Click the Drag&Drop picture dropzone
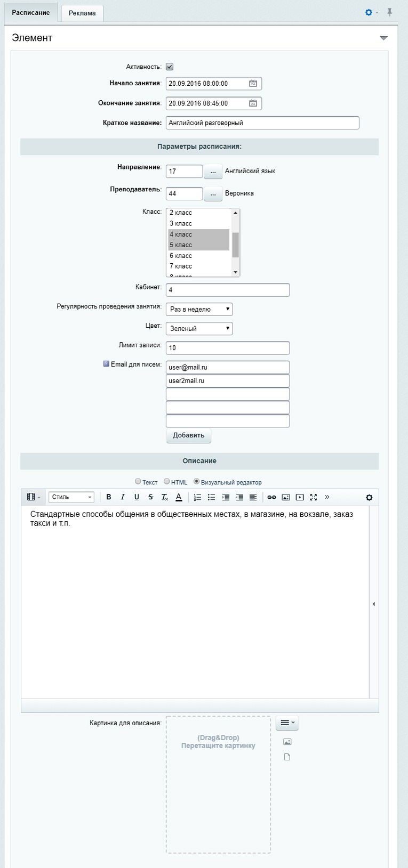408x868 pixels. click(218, 785)
